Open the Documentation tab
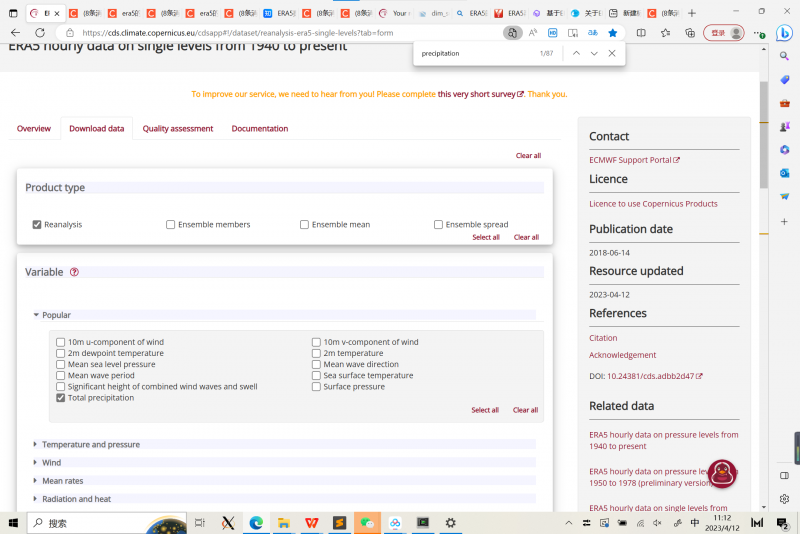 pyautogui.click(x=259, y=129)
